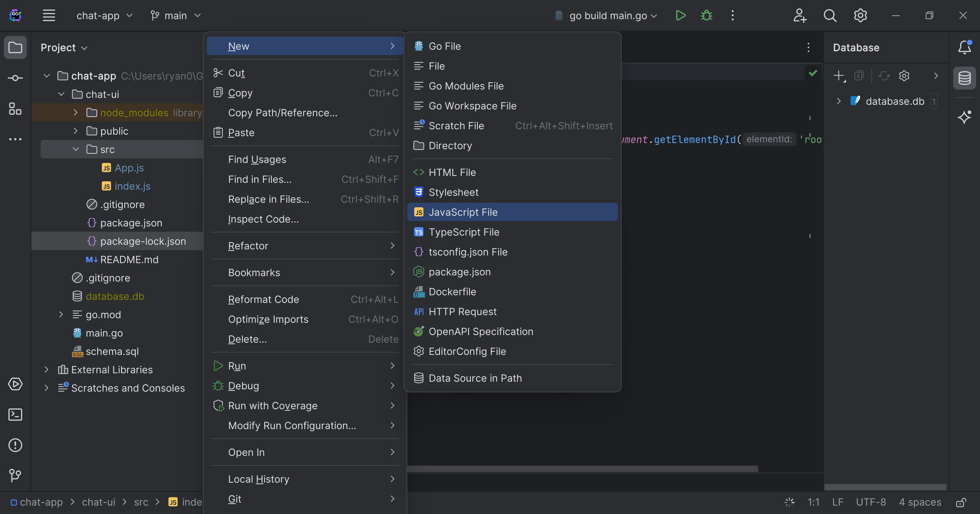Start debugging with the bug icon

click(x=706, y=16)
